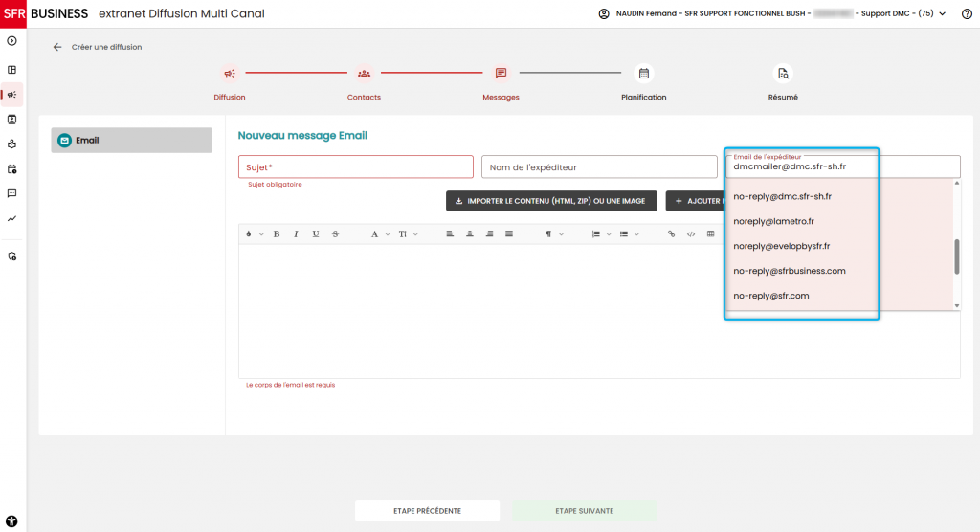Apply bold formatting in the editor
The width and height of the screenshot is (980, 532).
(277, 233)
